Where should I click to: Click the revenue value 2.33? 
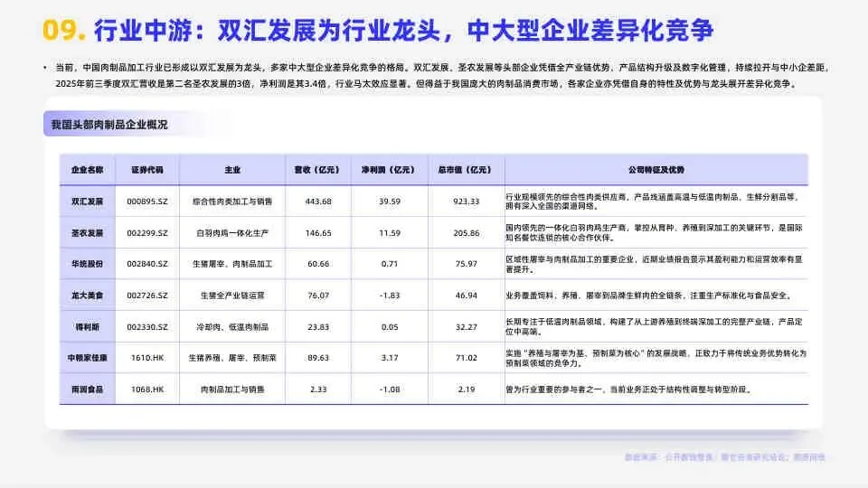pos(318,389)
